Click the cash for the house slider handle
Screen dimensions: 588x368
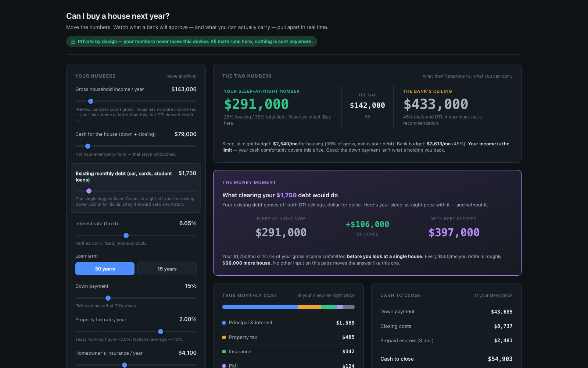[88, 146]
